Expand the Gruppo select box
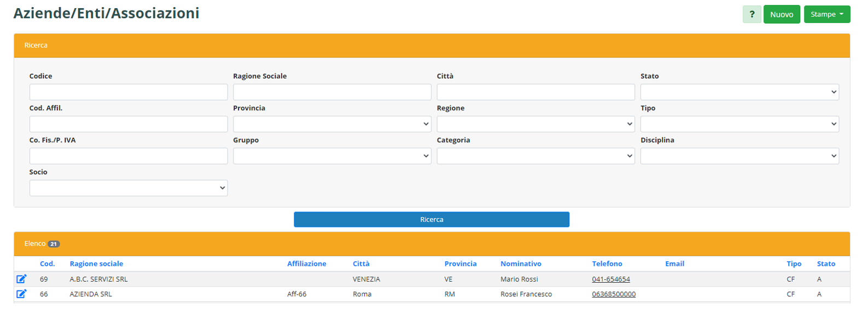Screen dimensions: 868x316 coord(331,156)
